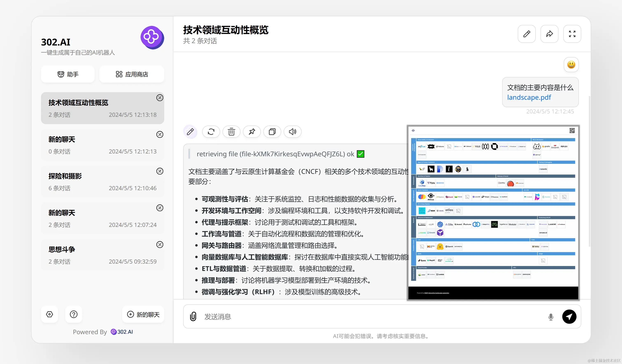Image resolution: width=622 pixels, height=364 pixels.
Task: Start a 新的聊天 conversation
Action: tap(143, 314)
